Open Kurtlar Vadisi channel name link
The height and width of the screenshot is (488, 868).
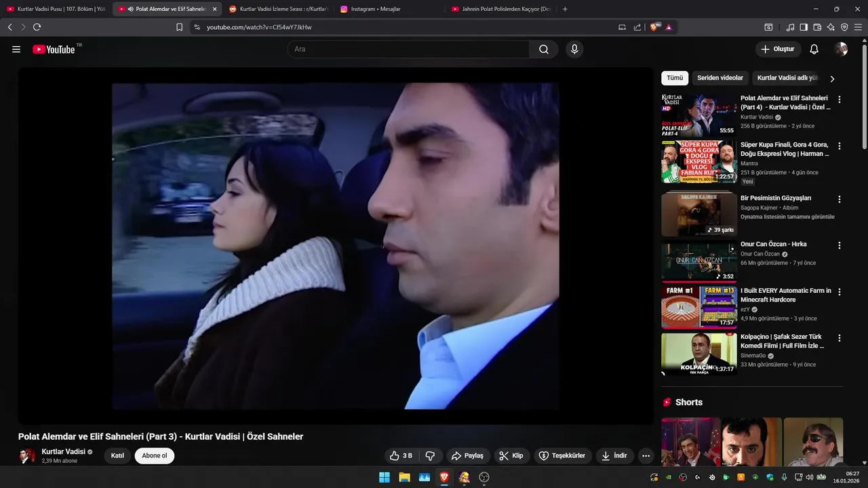pyautogui.click(x=64, y=451)
